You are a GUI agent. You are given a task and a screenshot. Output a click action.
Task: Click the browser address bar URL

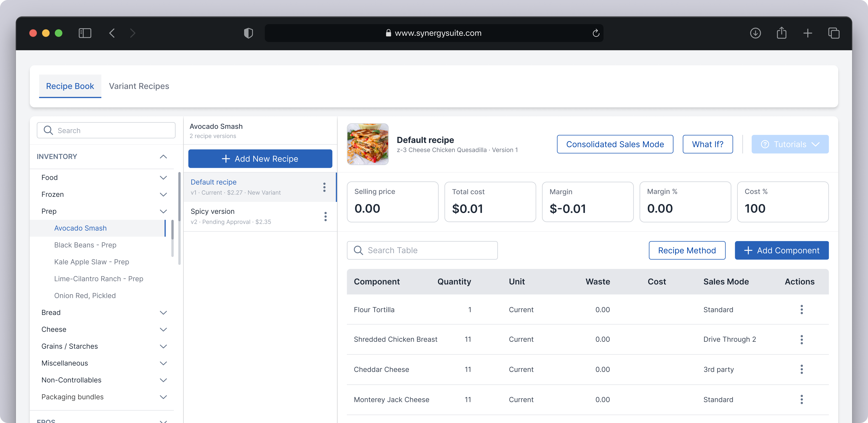click(438, 33)
